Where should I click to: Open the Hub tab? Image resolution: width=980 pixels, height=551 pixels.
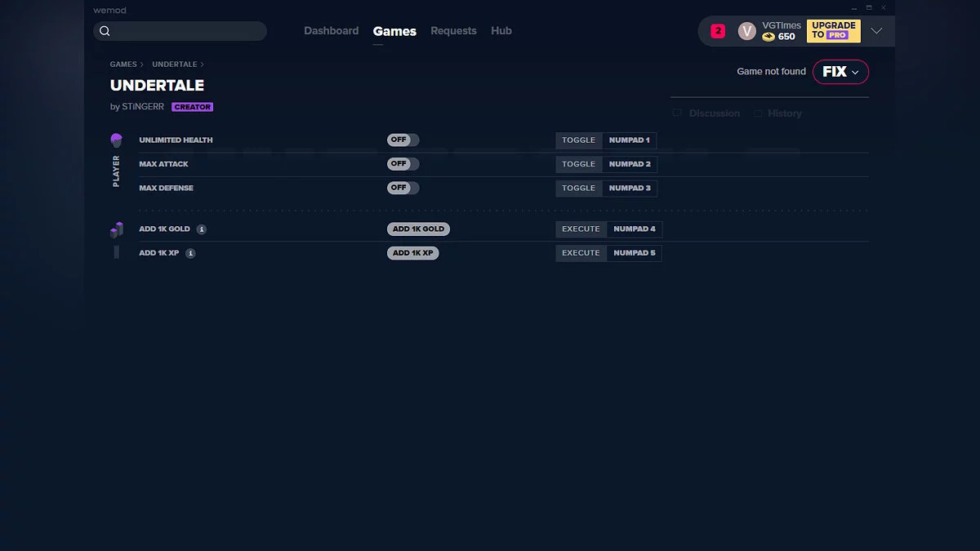pyautogui.click(x=501, y=31)
